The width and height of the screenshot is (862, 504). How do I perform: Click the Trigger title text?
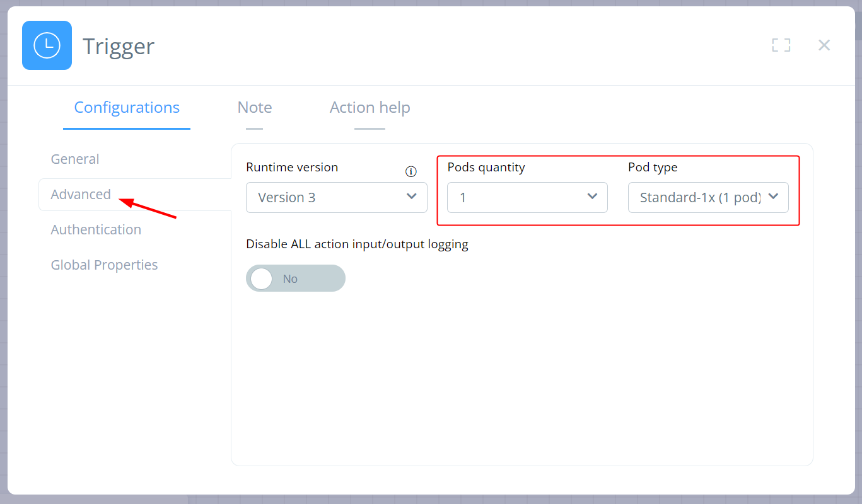pos(119,47)
